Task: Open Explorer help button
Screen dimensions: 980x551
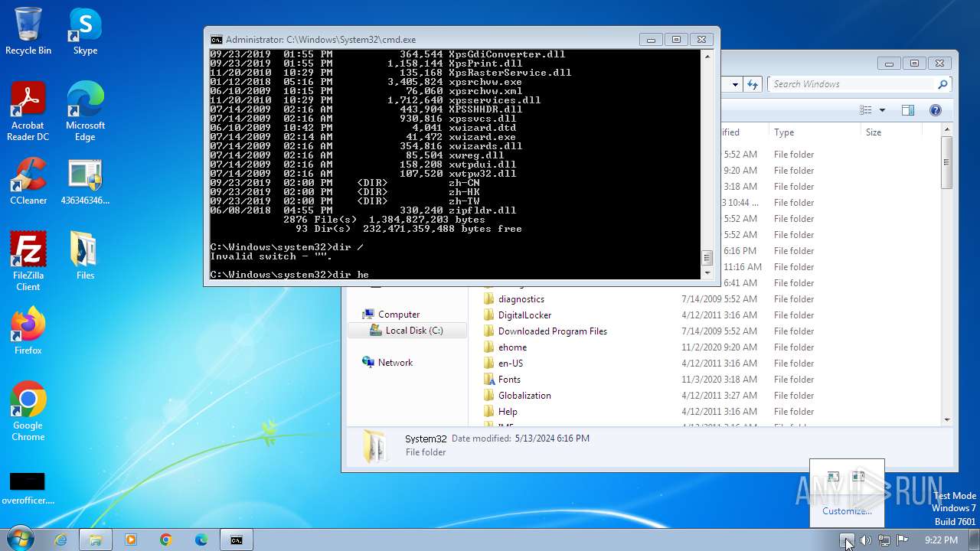Action: point(935,110)
